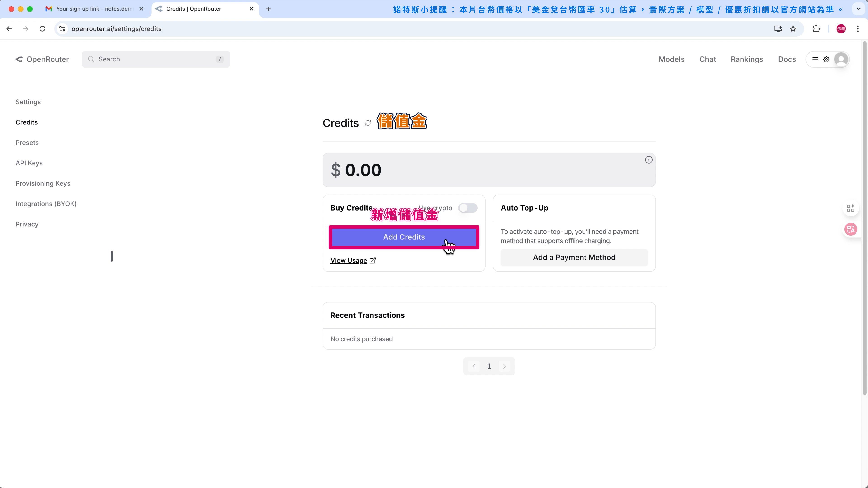Click the Auto Top-Up heading
The height and width of the screenshot is (488, 868).
[x=524, y=208]
